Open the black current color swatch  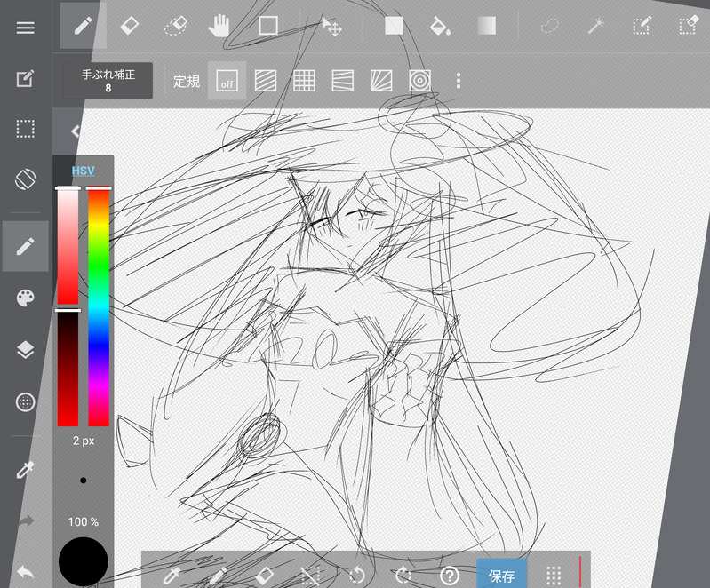[x=84, y=561]
